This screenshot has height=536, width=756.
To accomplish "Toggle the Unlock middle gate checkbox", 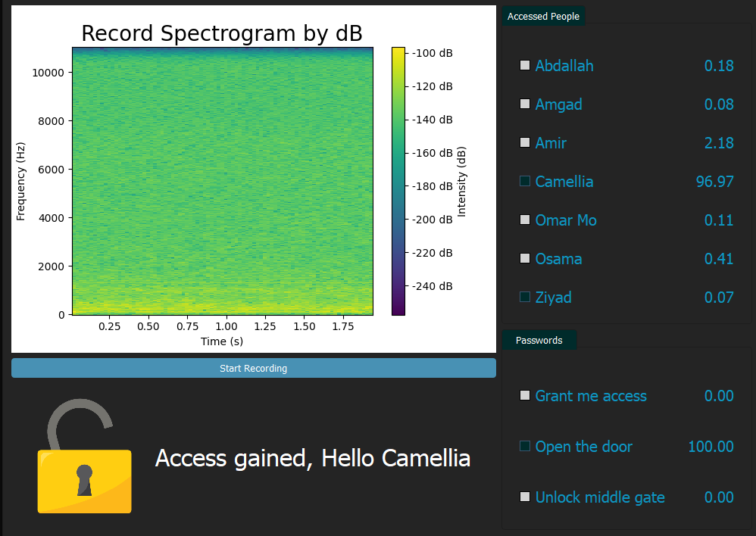I will pos(525,497).
